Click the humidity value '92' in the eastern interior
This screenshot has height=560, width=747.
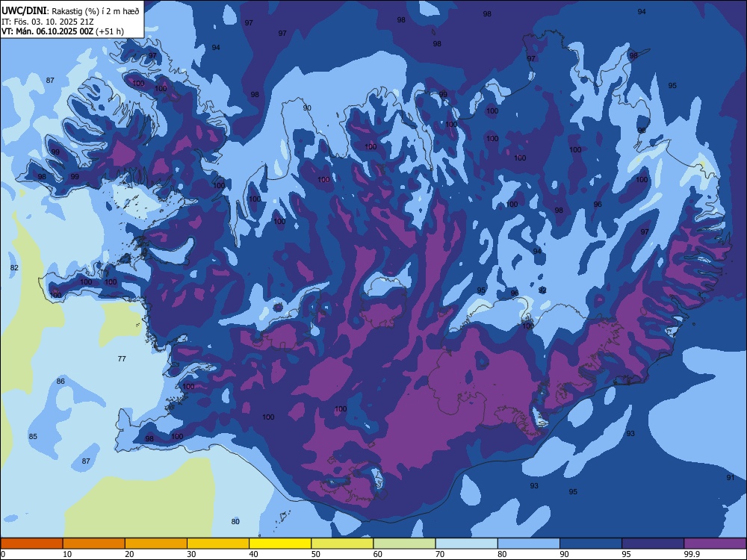(542, 290)
